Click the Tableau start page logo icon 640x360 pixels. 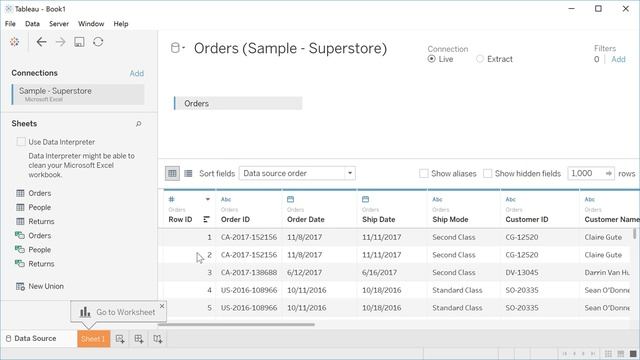click(15, 42)
